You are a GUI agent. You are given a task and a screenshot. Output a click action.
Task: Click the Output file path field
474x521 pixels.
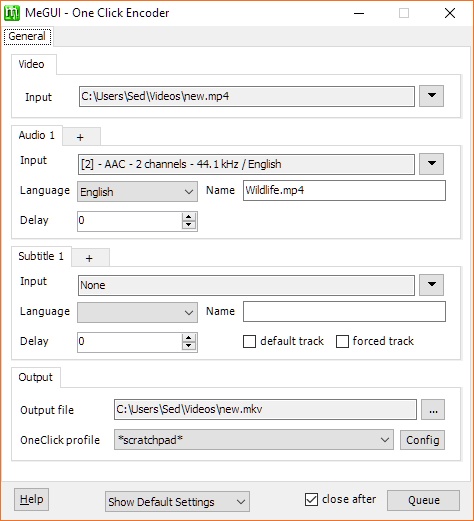(265, 409)
